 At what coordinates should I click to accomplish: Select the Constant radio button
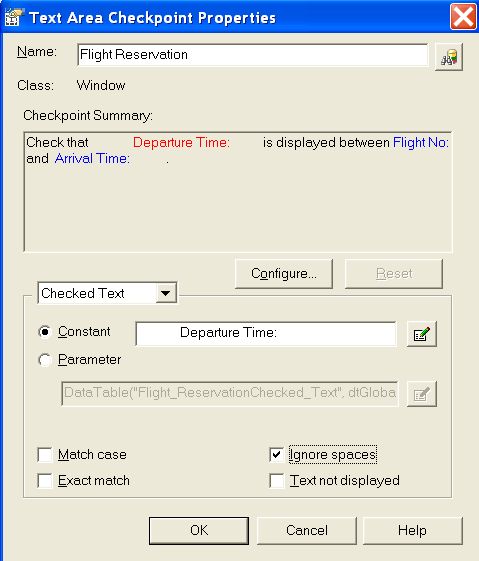click(45, 332)
